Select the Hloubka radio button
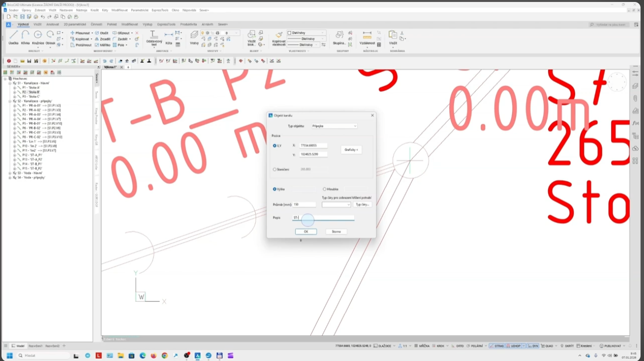 [x=325, y=189]
